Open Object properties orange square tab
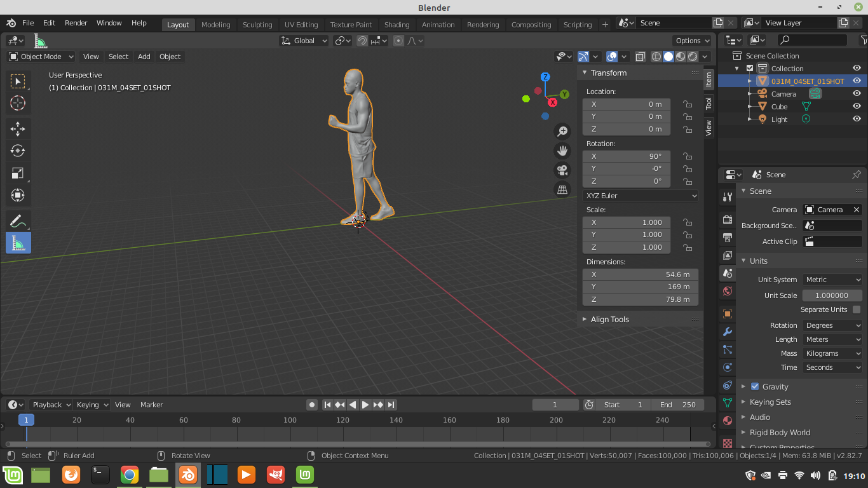Image resolution: width=868 pixels, height=488 pixels. coord(728,314)
